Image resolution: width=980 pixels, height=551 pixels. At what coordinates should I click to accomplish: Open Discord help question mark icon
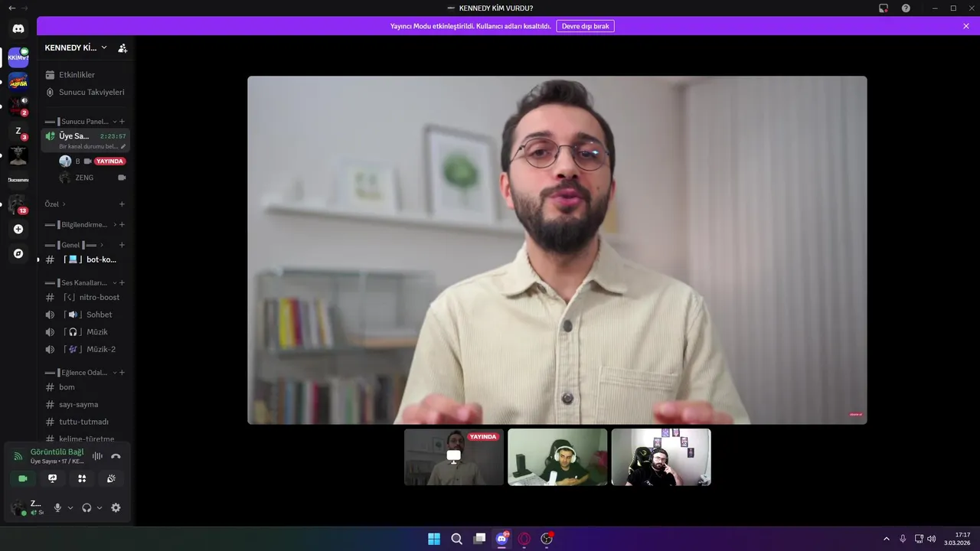[906, 8]
